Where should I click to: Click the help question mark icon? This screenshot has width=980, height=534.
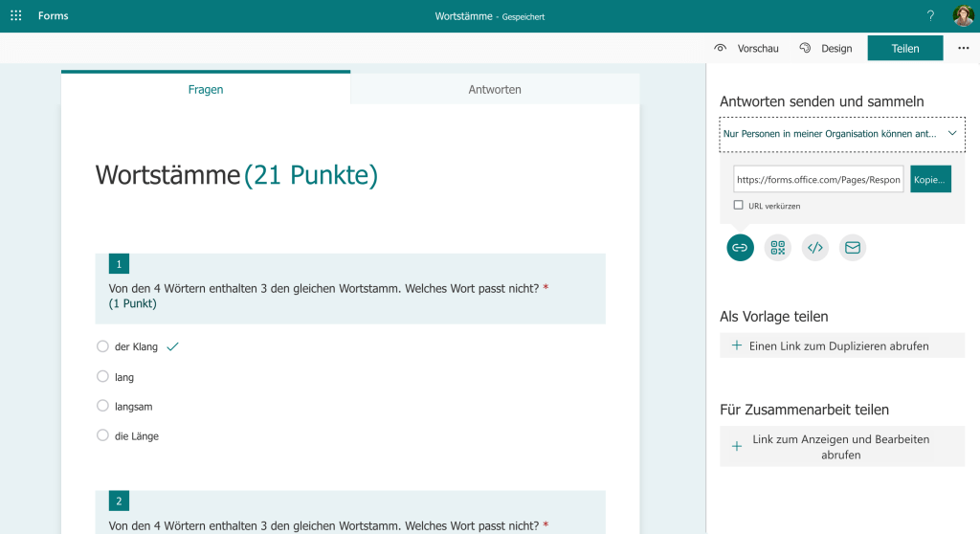[x=930, y=16]
